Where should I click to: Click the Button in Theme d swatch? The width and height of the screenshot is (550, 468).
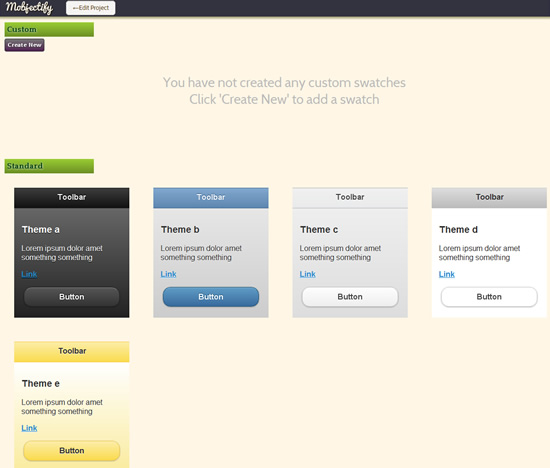click(489, 297)
